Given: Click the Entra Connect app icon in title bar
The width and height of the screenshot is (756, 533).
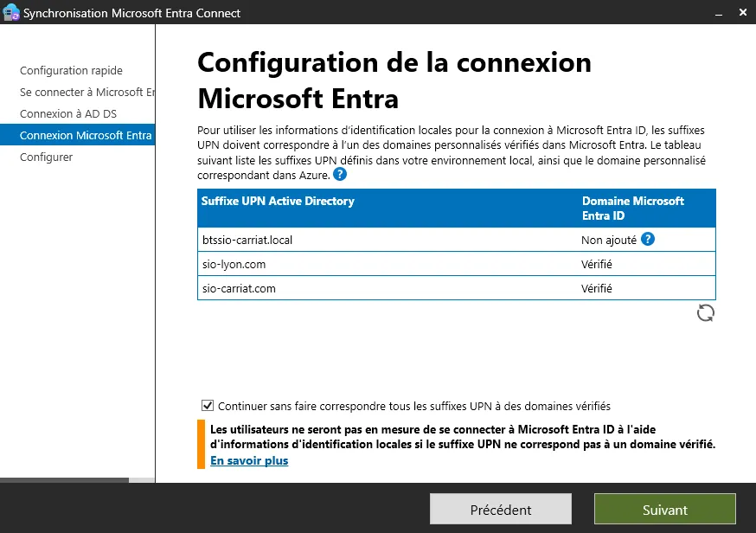Looking at the screenshot, I should point(11,13).
